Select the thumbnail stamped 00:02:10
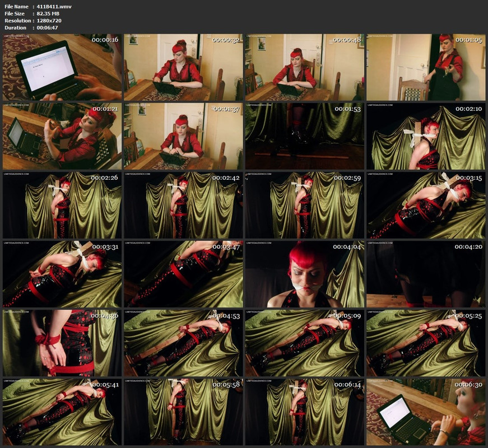Screen dimensions: 488x448 coord(426,136)
